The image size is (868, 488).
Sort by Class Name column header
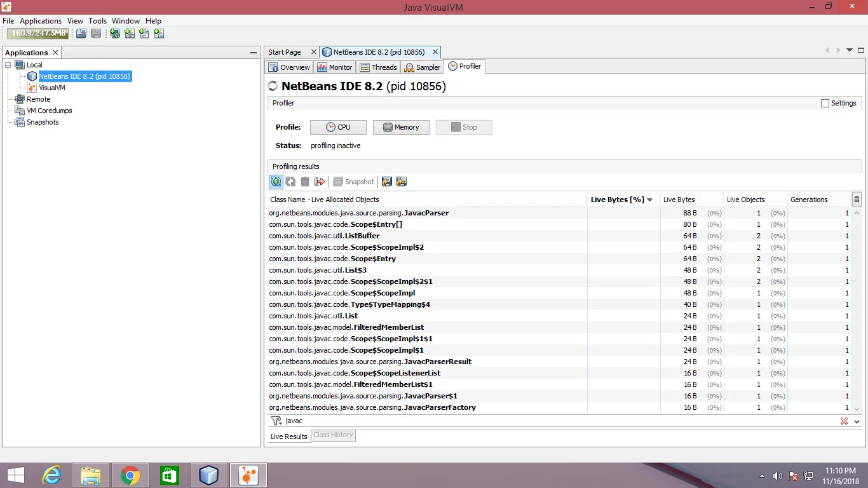click(428, 200)
